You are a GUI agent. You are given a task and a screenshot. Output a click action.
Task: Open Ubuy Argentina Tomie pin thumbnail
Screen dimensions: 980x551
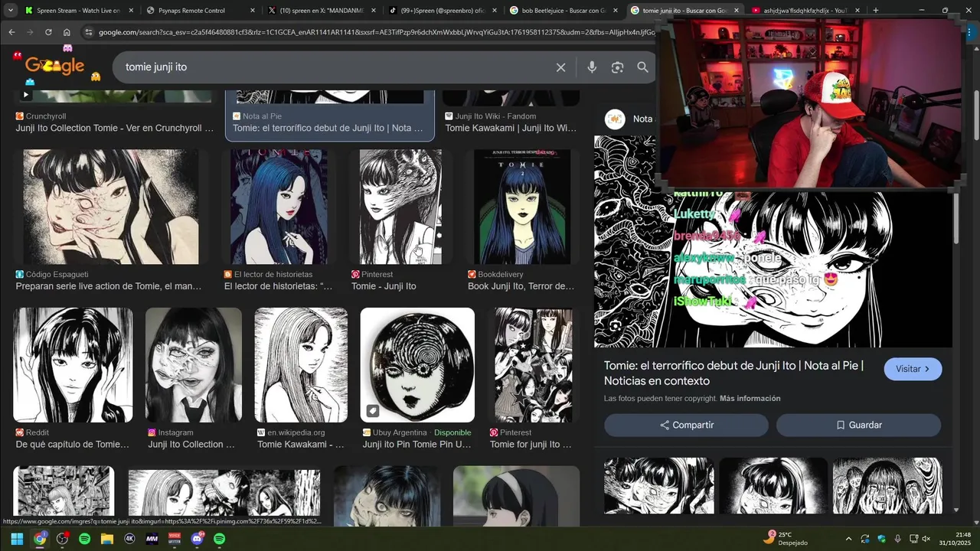[x=417, y=365]
